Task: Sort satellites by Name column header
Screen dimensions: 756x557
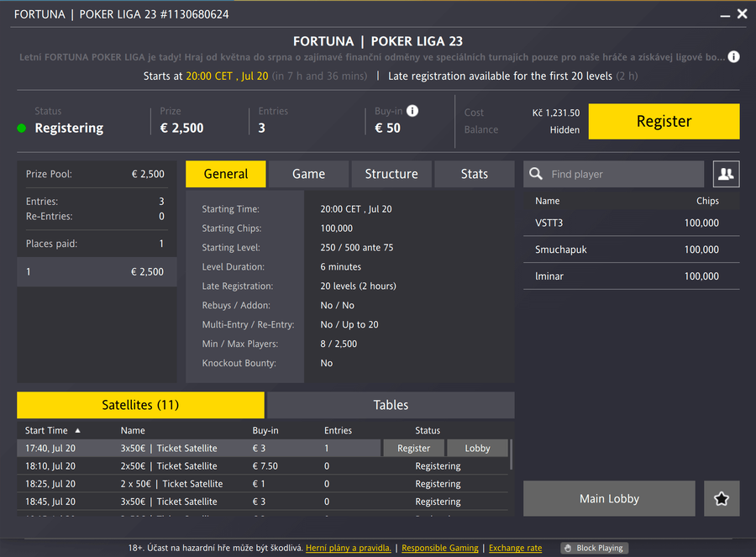Action: 133,431
